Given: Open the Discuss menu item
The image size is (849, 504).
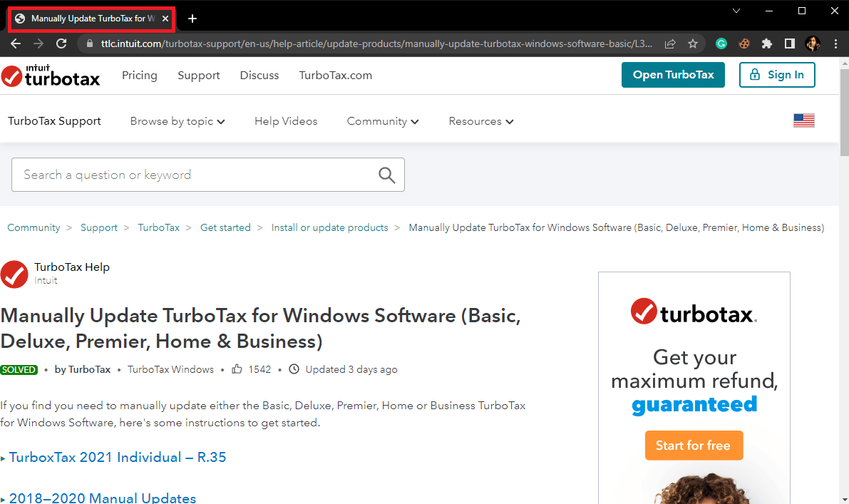Looking at the screenshot, I should click(259, 76).
